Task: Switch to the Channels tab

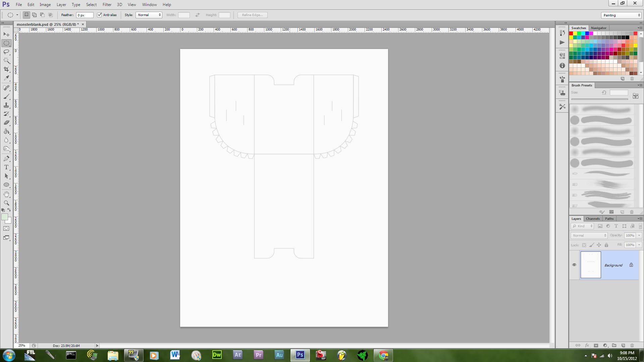Action: pyautogui.click(x=593, y=219)
